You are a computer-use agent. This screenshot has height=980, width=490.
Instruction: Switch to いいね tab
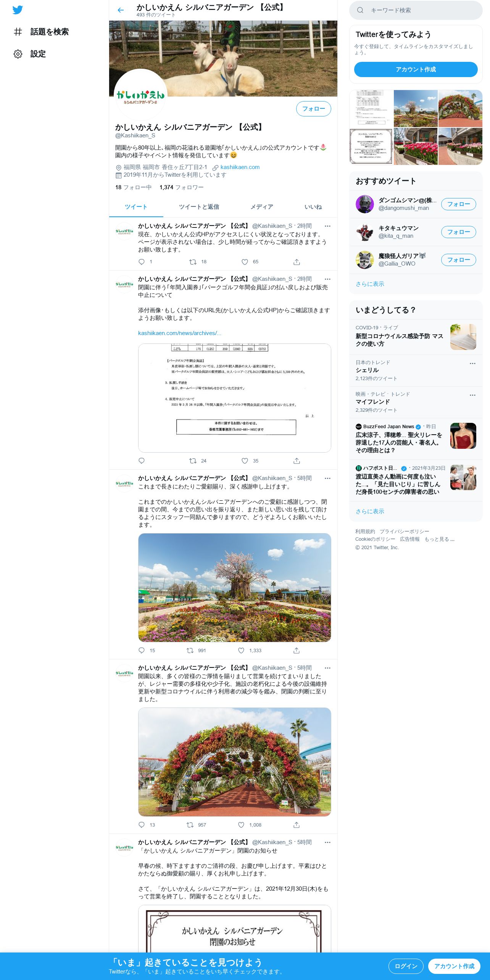tap(313, 207)
